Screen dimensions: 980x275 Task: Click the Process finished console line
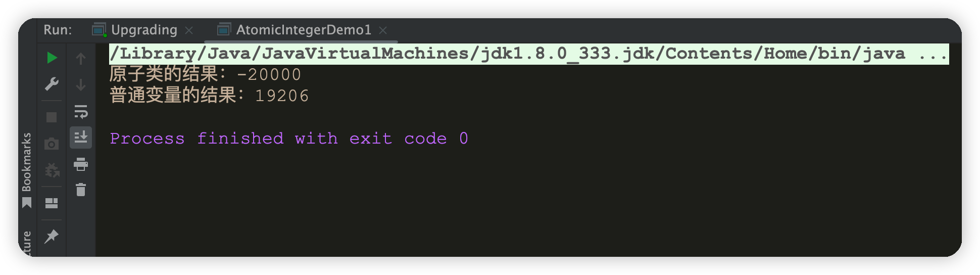pos(289,139)
